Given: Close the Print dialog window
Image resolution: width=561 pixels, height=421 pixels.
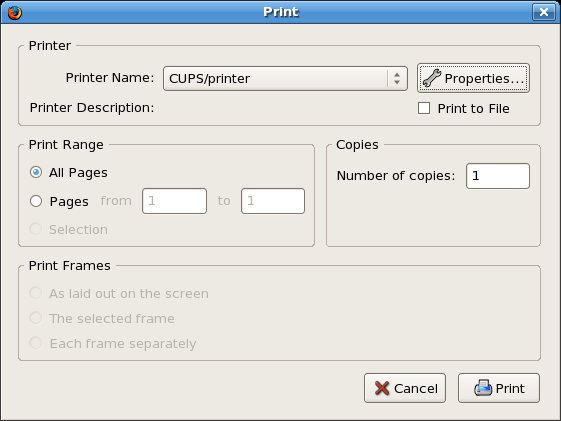Looking at the screenshot, I should click(543, 12).
